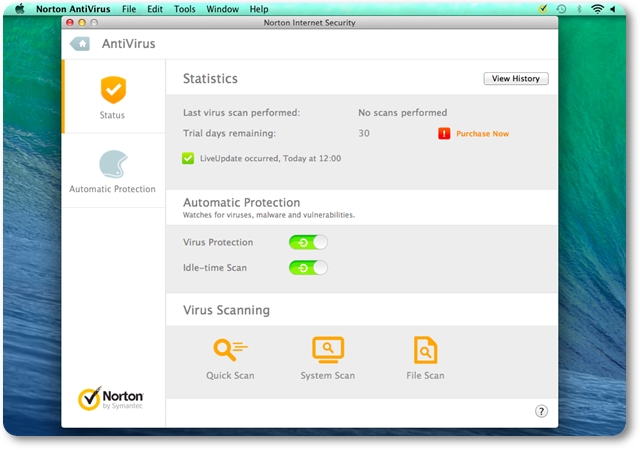640x450 pixels.
Task: Open the Wi-Fi menu bar icon
Action: 597,9
